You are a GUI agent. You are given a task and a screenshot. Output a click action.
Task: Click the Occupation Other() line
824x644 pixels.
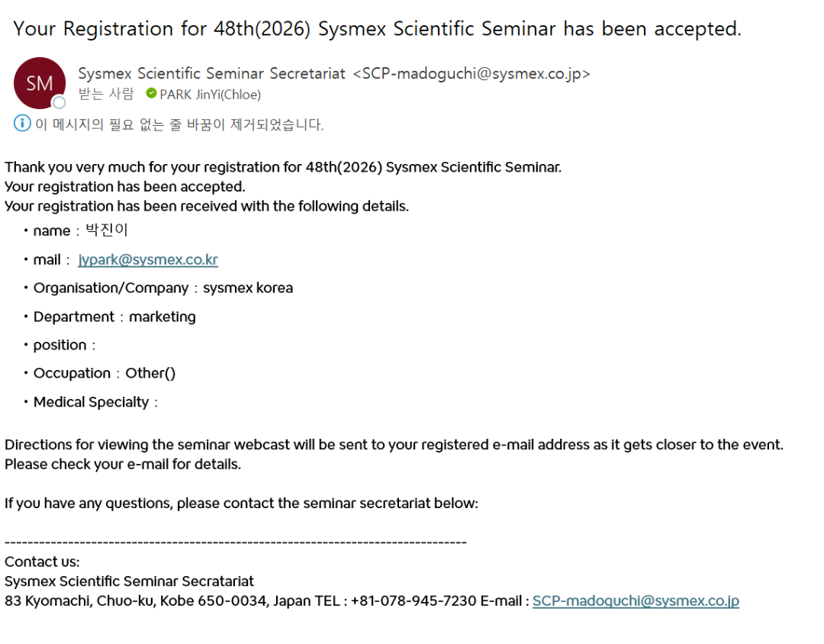point(105,373)
